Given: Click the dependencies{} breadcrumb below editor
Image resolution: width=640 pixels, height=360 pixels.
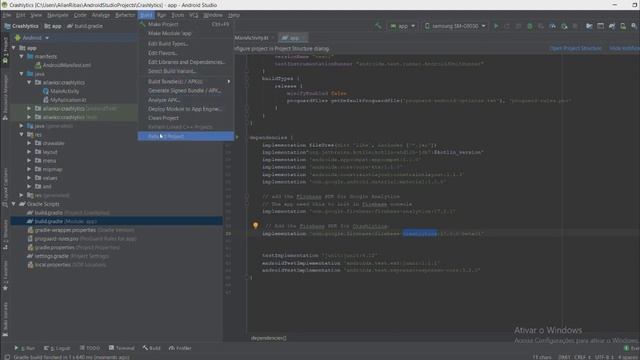Looking at the screenshot, I should coord(269,338).
